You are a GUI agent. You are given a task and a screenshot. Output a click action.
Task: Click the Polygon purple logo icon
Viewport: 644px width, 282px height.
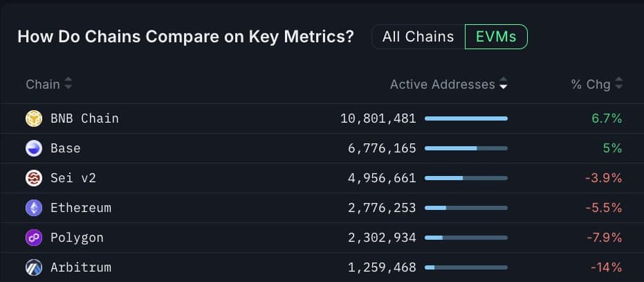(x=34, y=238)
